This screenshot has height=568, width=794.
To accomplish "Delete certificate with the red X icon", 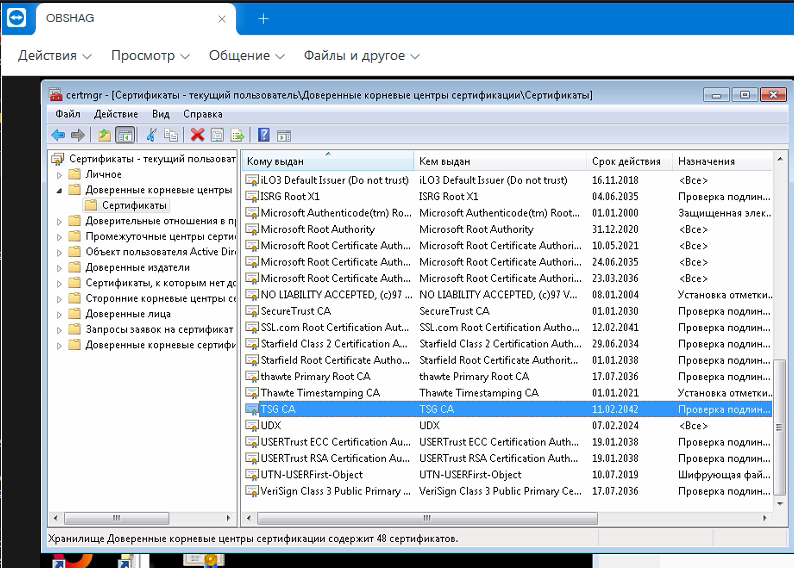I will 197,135.
